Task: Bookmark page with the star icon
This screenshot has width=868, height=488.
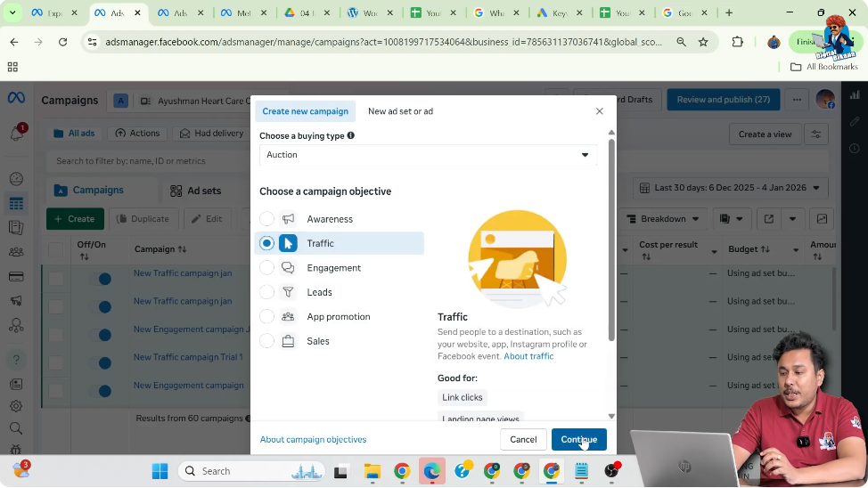Action: point(703,42)
